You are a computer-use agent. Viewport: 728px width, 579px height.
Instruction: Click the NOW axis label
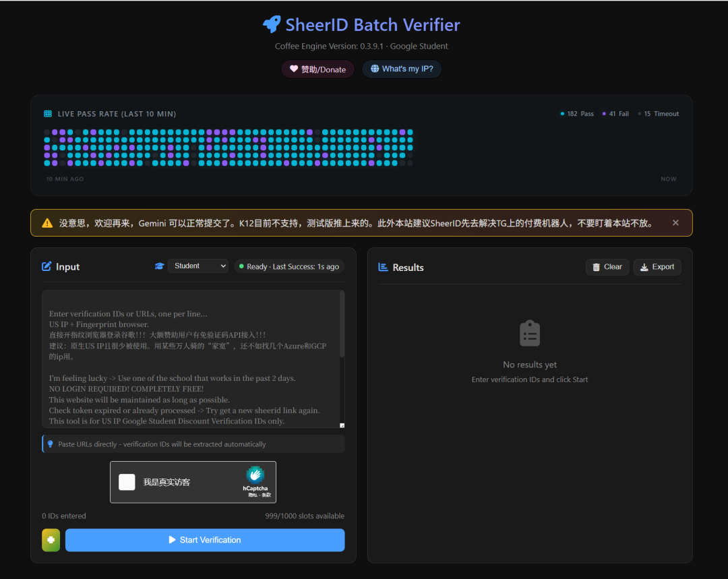click(x=669, y=179)
